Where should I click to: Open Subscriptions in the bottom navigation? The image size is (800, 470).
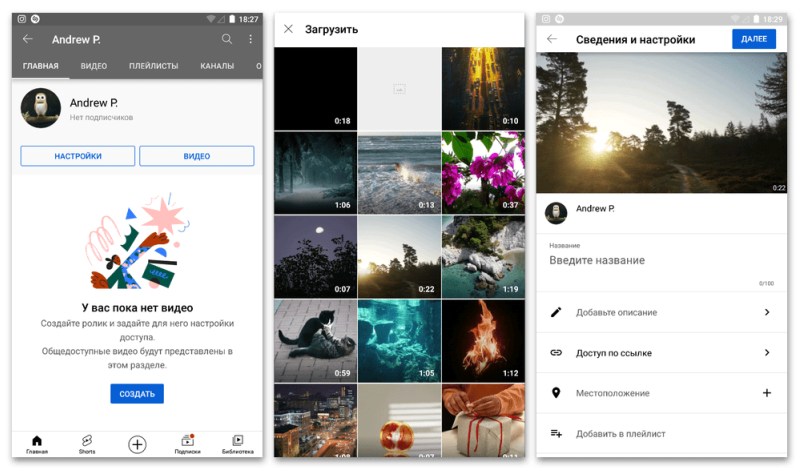pos(187,444)
